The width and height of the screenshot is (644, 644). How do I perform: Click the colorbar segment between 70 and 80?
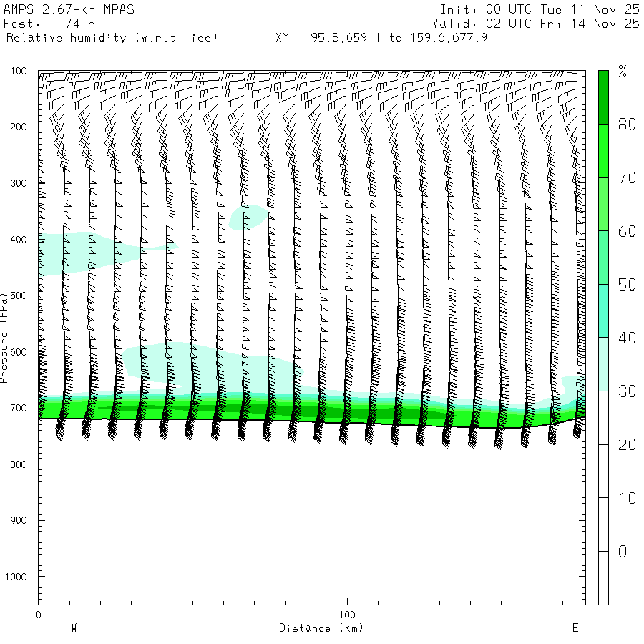point(603,151)
